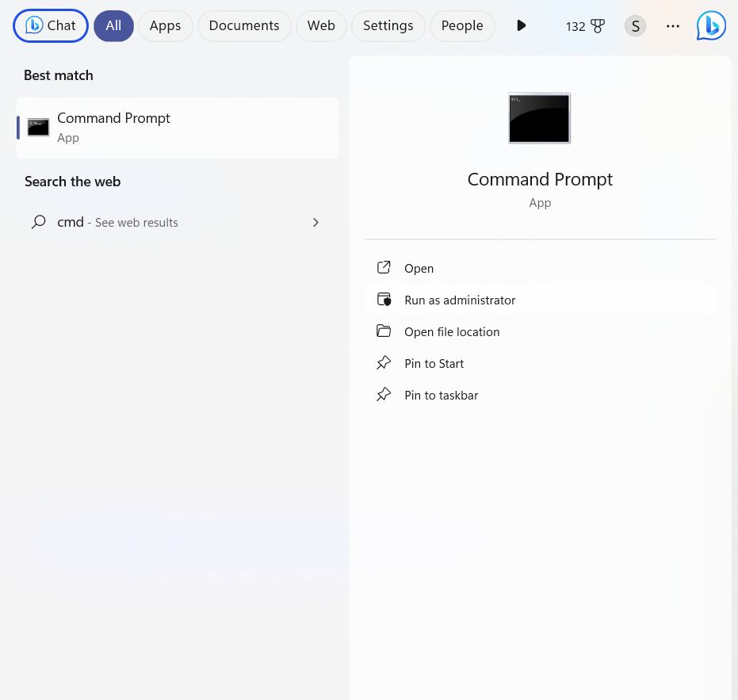This screenshot has height=700, width=738.
Task: Select Run as administrator
Action: coord(460,300)
